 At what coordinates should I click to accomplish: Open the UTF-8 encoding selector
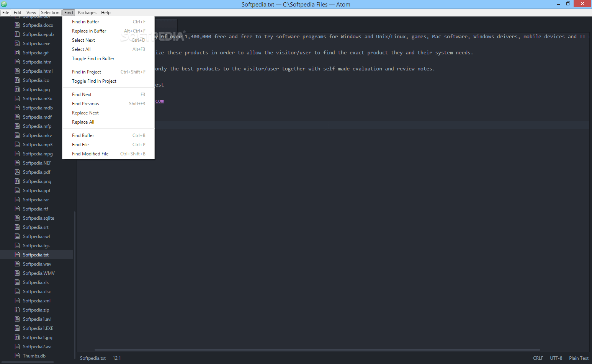556,358
